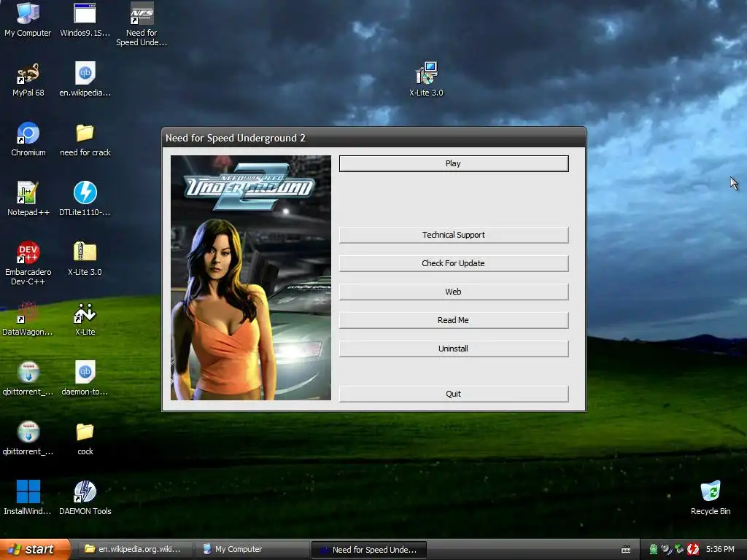Select the DAEMON Tools shortcut
The width and height of the screenshot is (747, 560).
click(x=85, y=497)
